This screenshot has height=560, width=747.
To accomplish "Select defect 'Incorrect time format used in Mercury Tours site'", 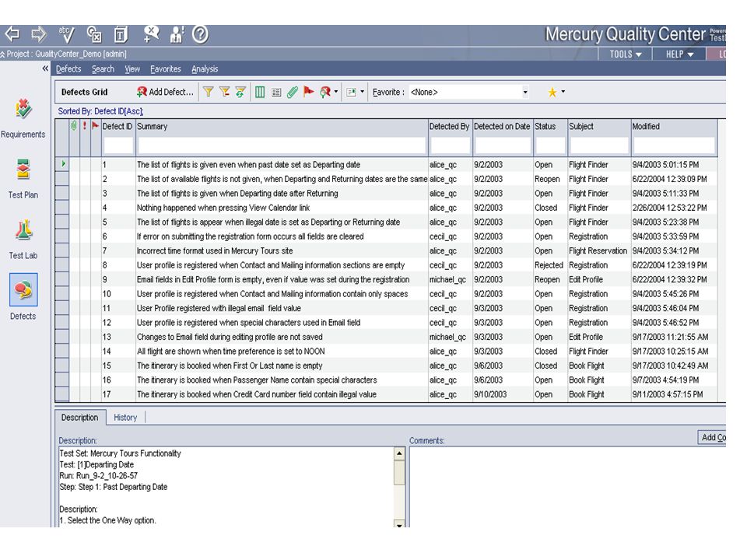I will [215, 251].
